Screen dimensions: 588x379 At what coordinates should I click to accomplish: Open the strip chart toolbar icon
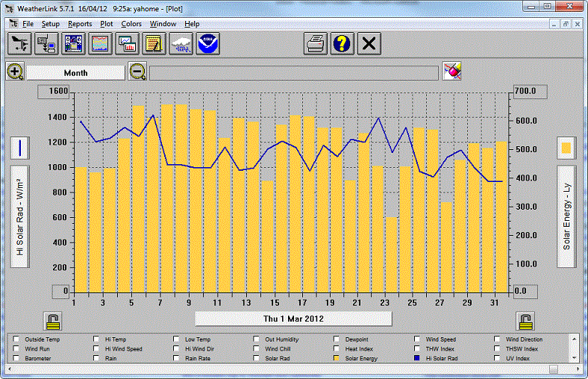click(x=100, y=44)
